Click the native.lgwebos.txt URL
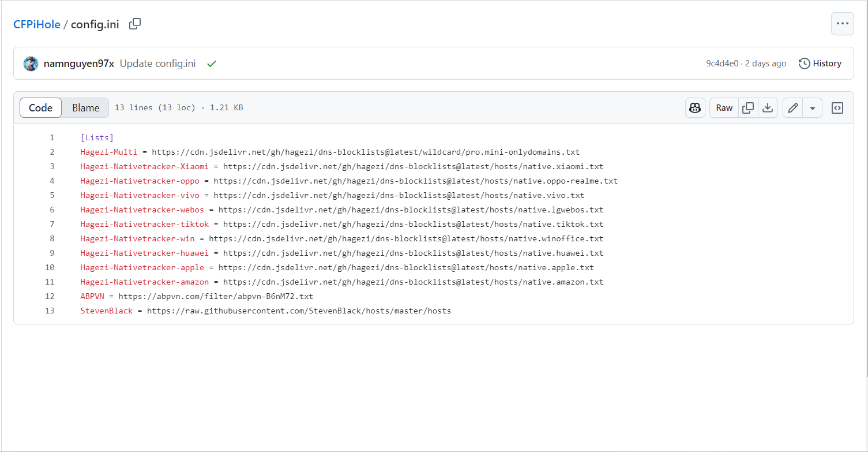 (x=411, y=210)
